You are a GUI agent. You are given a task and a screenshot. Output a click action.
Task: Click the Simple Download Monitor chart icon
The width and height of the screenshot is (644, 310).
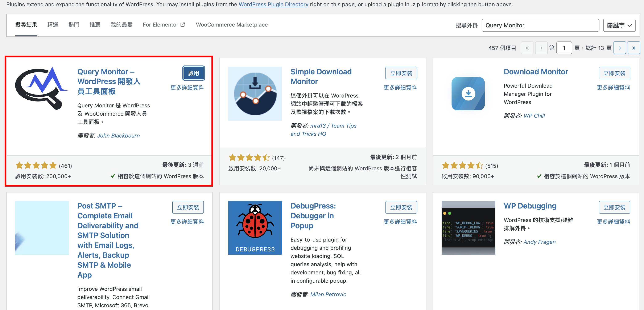click(x=255, y=94)
